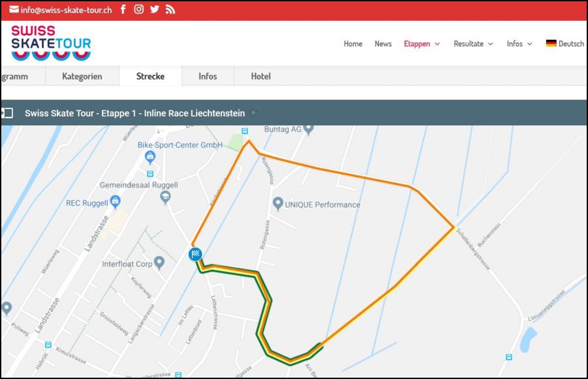The width and height of the screenshot is (588, 379).
Task: Star the Etappe 1 map title
Action: tap(254, 113)
